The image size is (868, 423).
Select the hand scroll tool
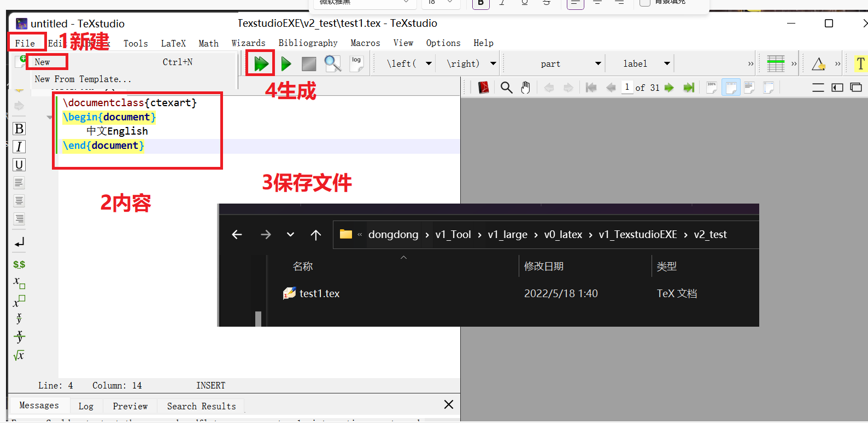[525, 88]
